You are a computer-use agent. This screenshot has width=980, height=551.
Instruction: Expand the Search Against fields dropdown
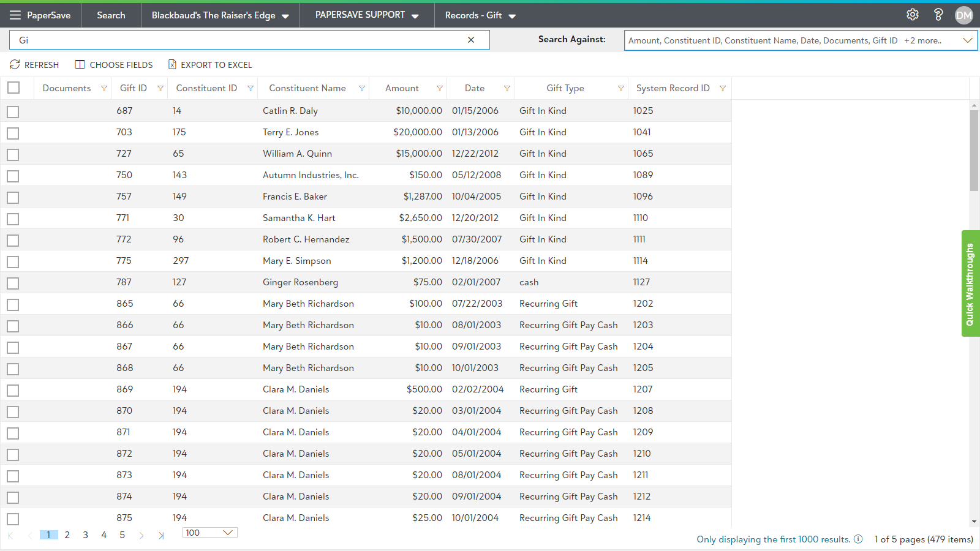967,40
